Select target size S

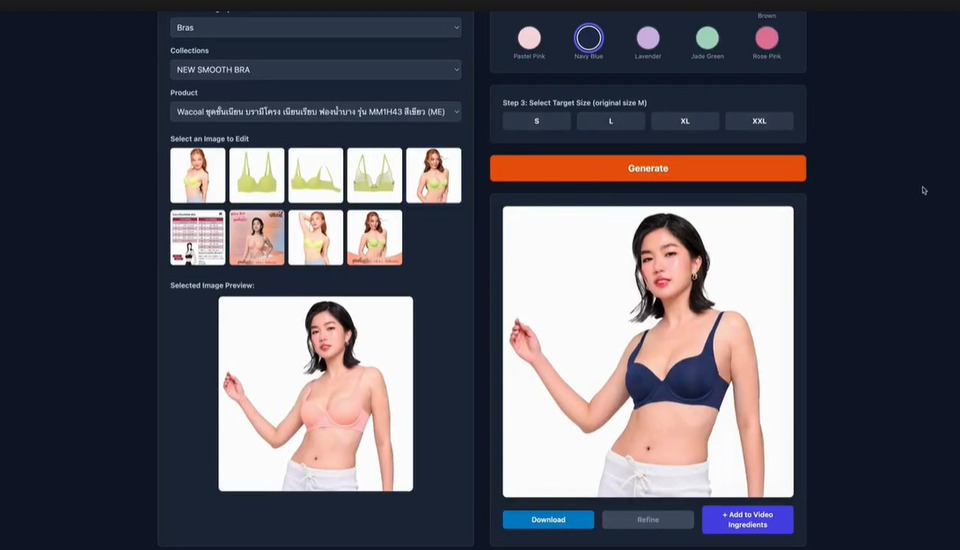tap(536, 121)
